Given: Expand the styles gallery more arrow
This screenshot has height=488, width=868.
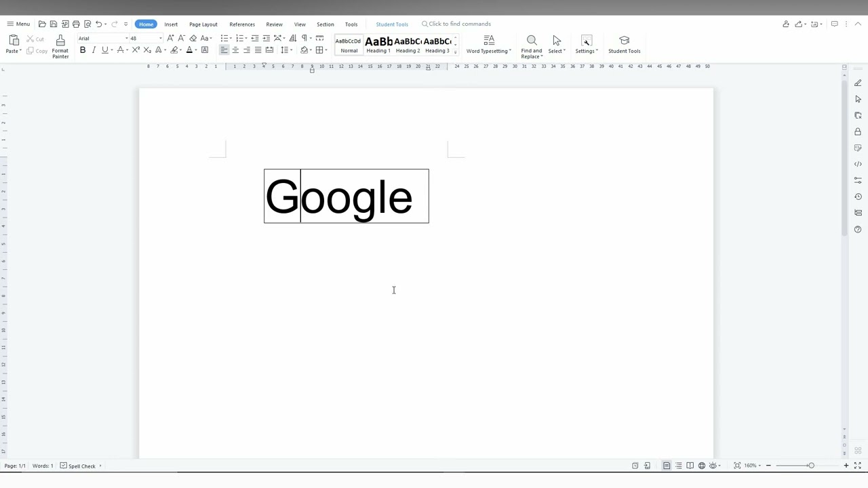Looking at the screenshot, I should click(456, 52).
